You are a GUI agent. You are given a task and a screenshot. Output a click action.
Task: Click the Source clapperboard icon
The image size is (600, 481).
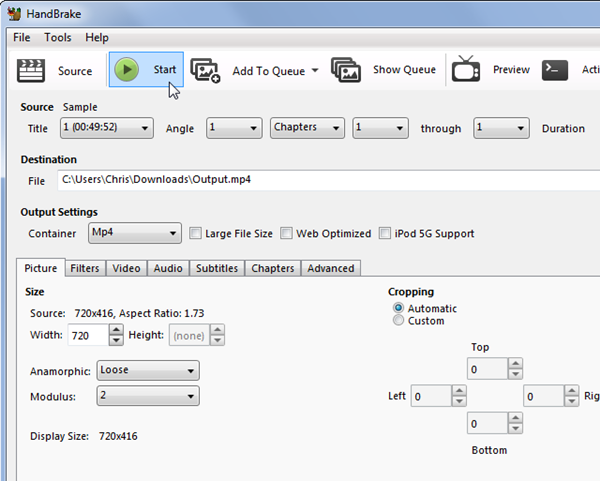coord(31,70)
